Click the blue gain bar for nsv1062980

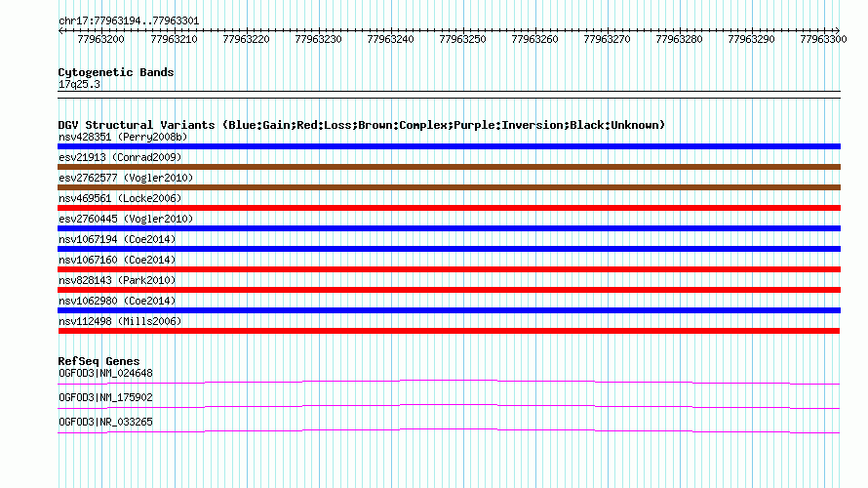[x=449, y=310]
